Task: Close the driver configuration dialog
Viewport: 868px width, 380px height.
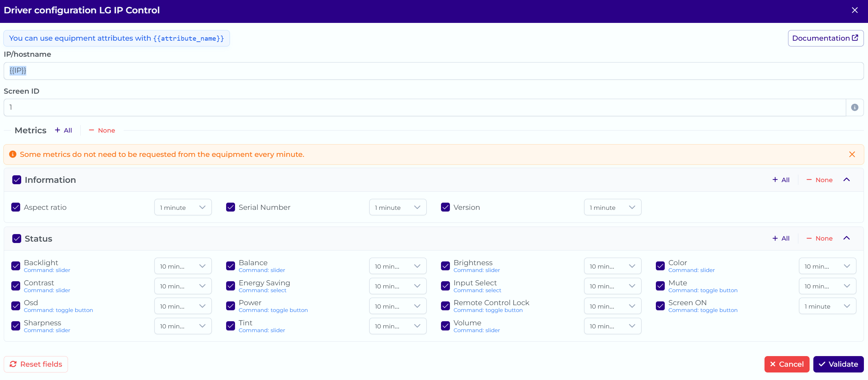Action: (x=855, y=10)
